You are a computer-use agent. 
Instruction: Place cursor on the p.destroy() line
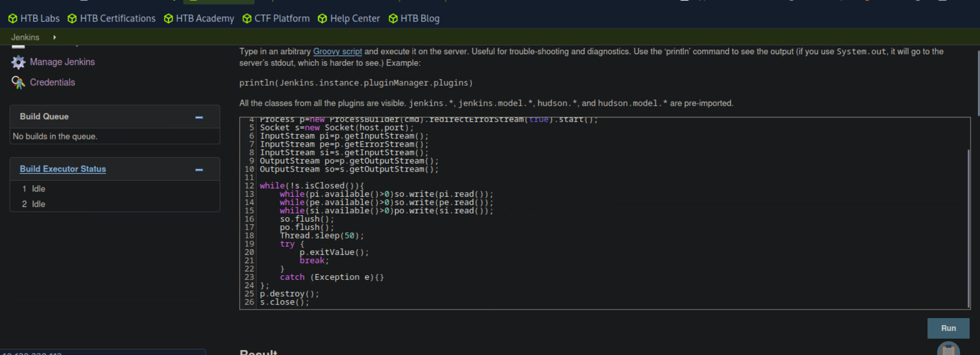290,294
